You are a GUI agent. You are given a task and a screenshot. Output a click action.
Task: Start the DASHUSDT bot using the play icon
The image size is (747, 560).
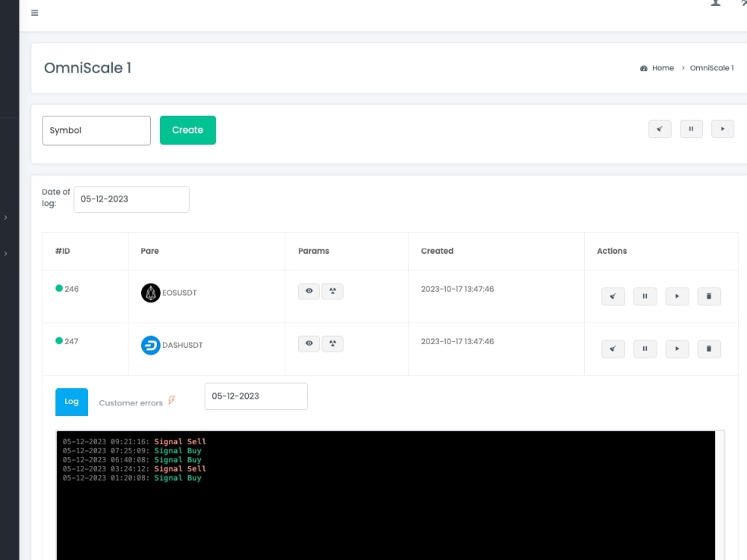click(677, 349)
